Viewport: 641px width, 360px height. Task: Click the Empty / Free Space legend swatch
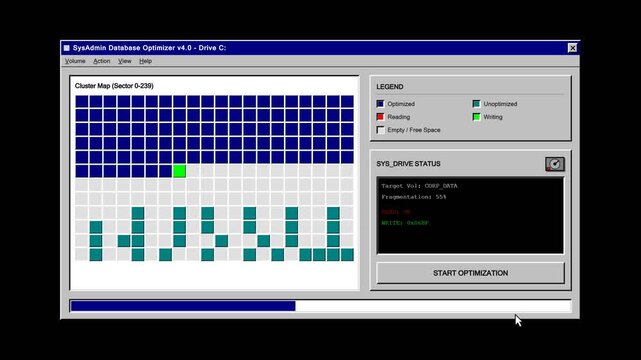[380, 130]
